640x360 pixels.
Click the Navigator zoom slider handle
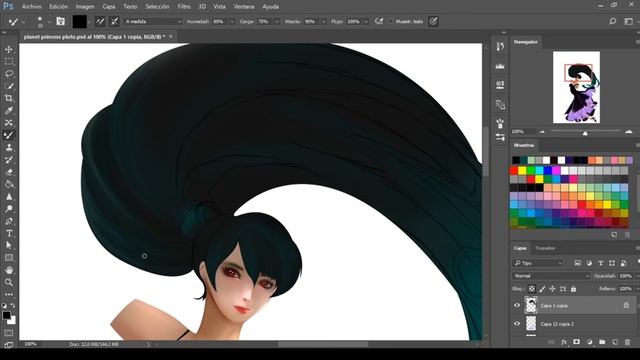(x=585, y=133)
